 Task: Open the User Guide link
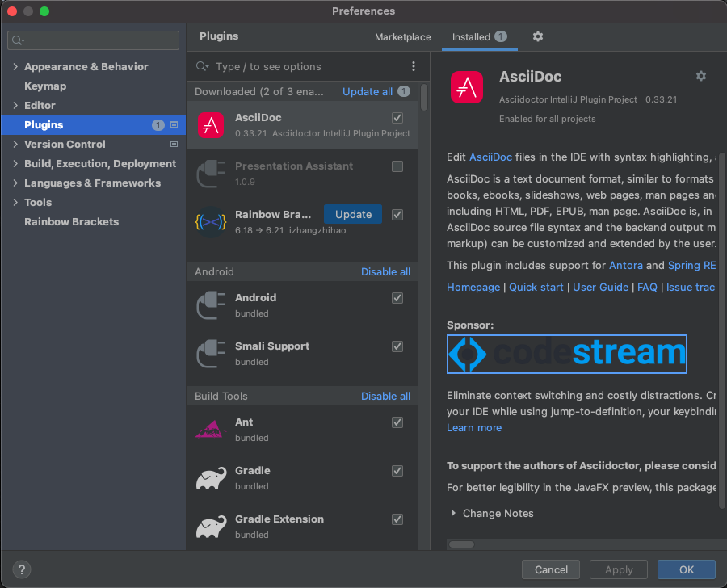600,287
